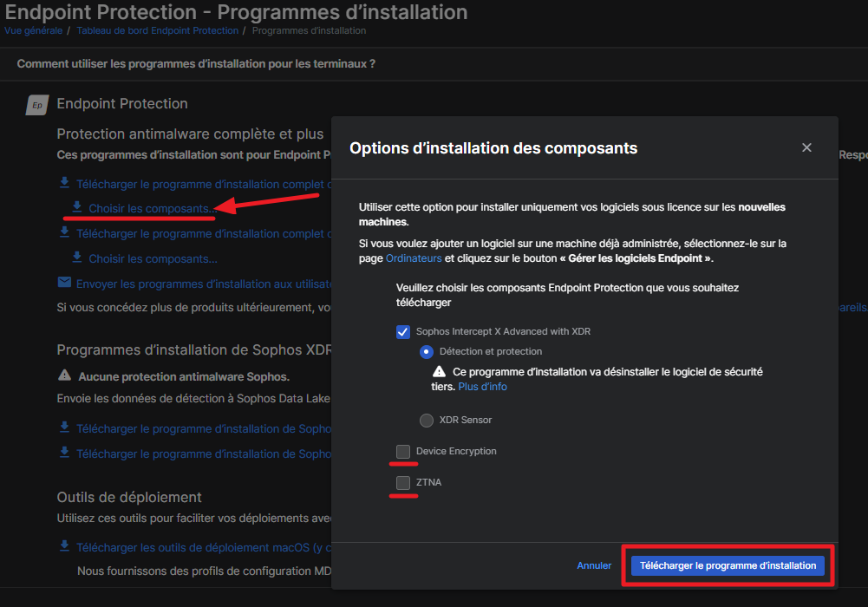This screenshot has height=607, width=868.
Task: Click the 'Outils de déploiement' heading
Action: click(x=129, y=497)
